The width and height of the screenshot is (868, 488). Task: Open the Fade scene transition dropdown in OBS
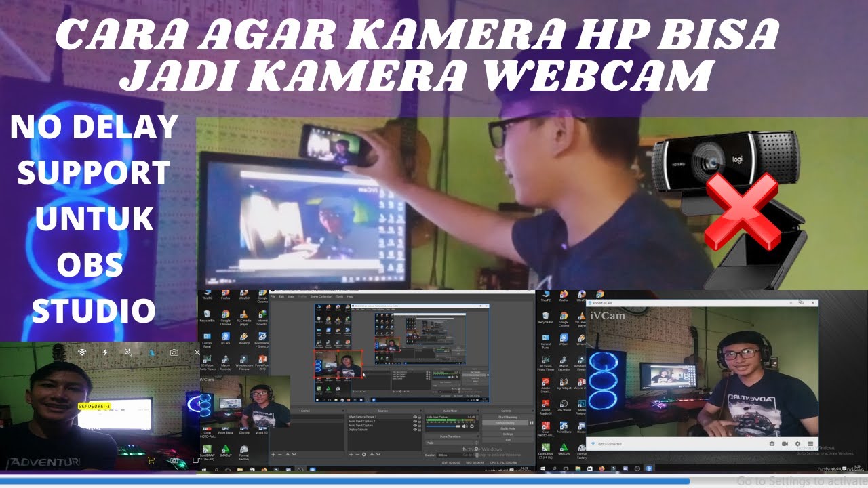(452, 443)
